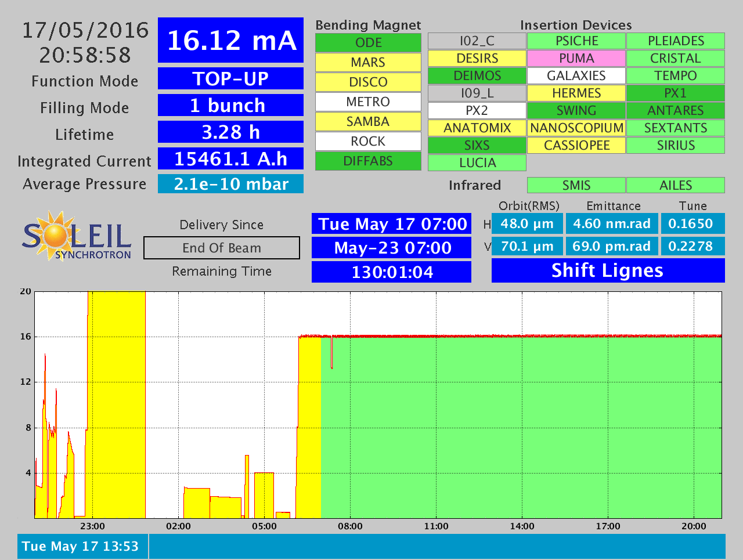Click the DISCO beamline status
This screenshot has width=743, height=560.
368,82
